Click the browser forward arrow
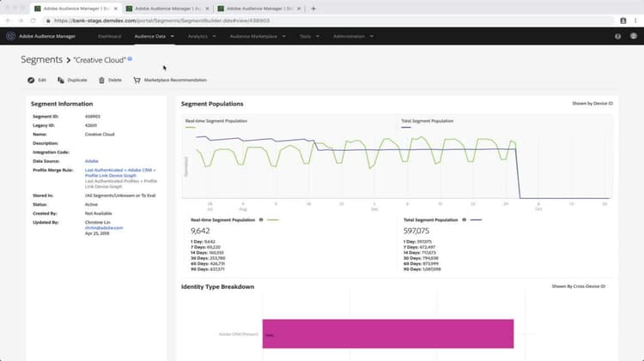 tap(21, 21)
